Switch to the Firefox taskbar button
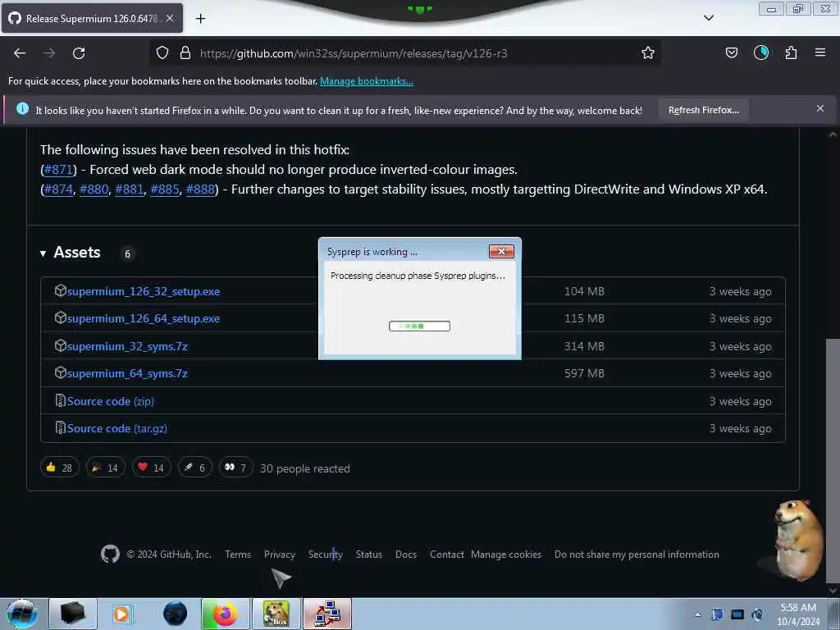Screen dimensions: 840x630 tap(226, 614)
